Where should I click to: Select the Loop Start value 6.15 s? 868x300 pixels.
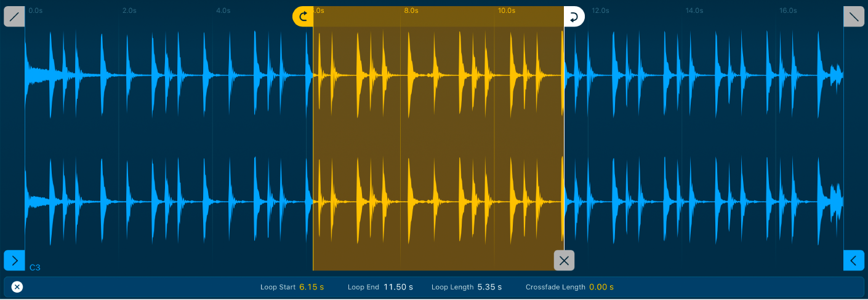(x=311, y=287)
